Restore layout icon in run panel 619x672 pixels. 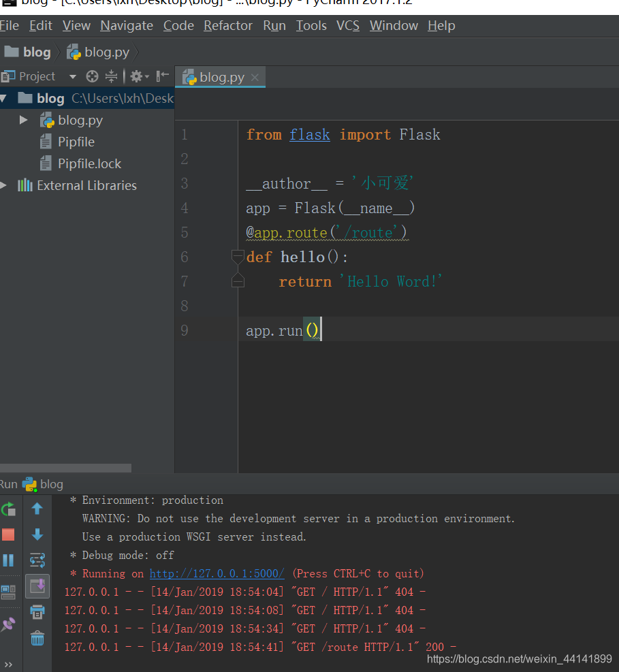pyautogui.click(x=8, y=592)
